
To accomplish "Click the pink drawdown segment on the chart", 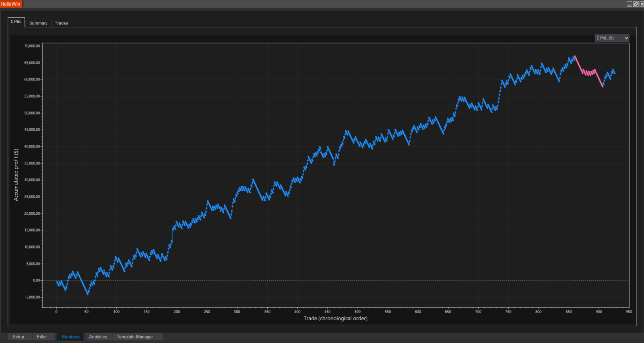I will tap(588, 72).
